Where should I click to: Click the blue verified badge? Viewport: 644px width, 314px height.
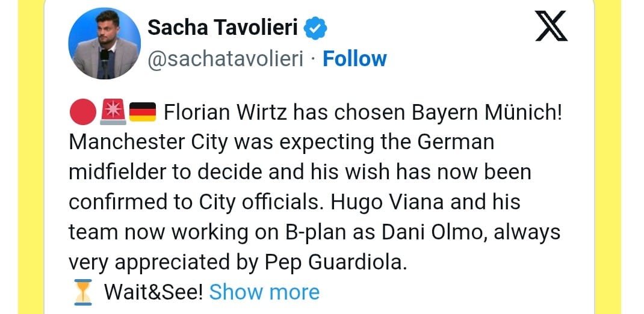[315, 28]
